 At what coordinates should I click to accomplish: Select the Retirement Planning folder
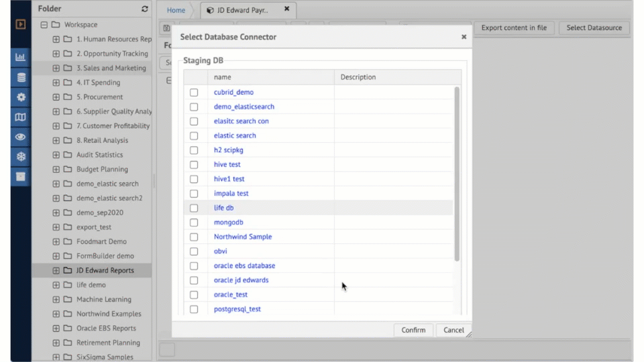point(108,343)
